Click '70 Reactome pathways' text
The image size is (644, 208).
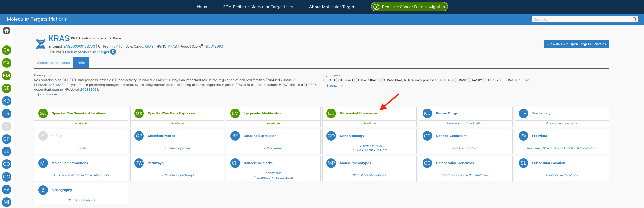click(177, 175)
